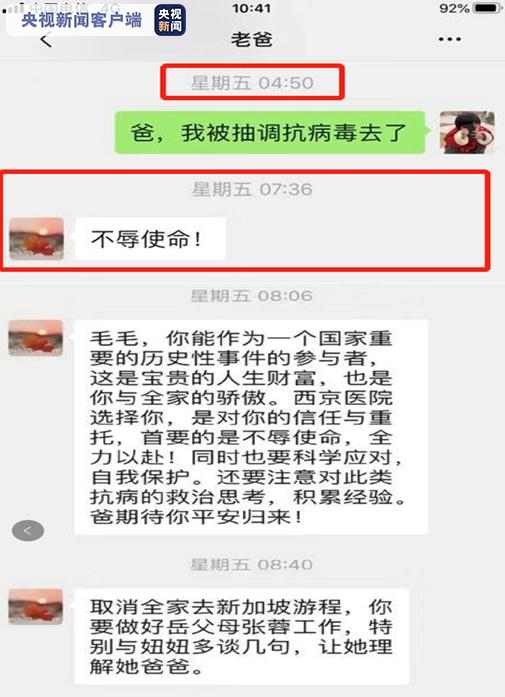Select the message about 取消全家去新加坡游程

point(241,636)
